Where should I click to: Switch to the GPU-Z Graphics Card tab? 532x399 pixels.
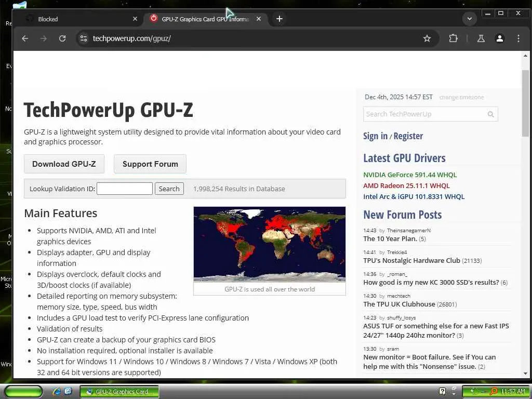click(x=205, y=19)
